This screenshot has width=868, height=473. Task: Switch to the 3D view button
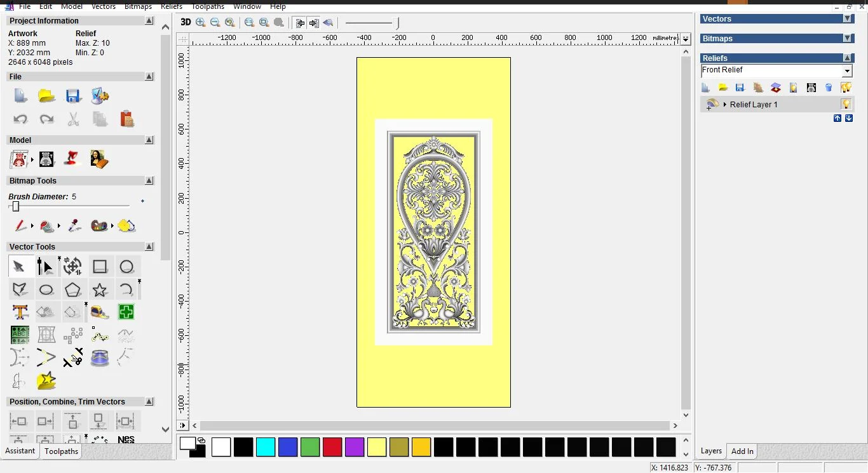tap(186, 22)
